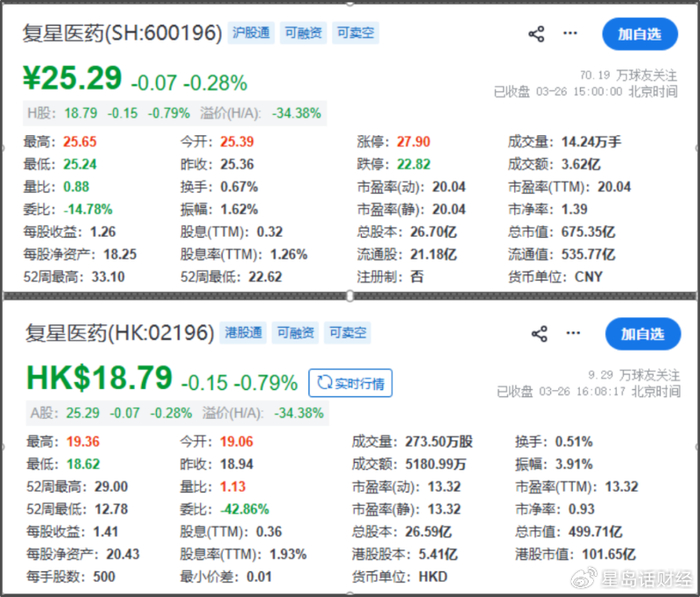This screenshot has height=597, width=700.
Task: Select 振幅 value 1.62%
Action: [239, 209]
